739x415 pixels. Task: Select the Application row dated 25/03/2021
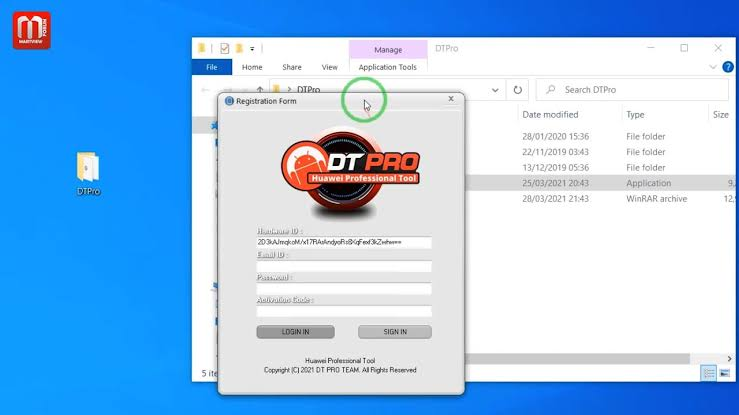pos(599,183)
